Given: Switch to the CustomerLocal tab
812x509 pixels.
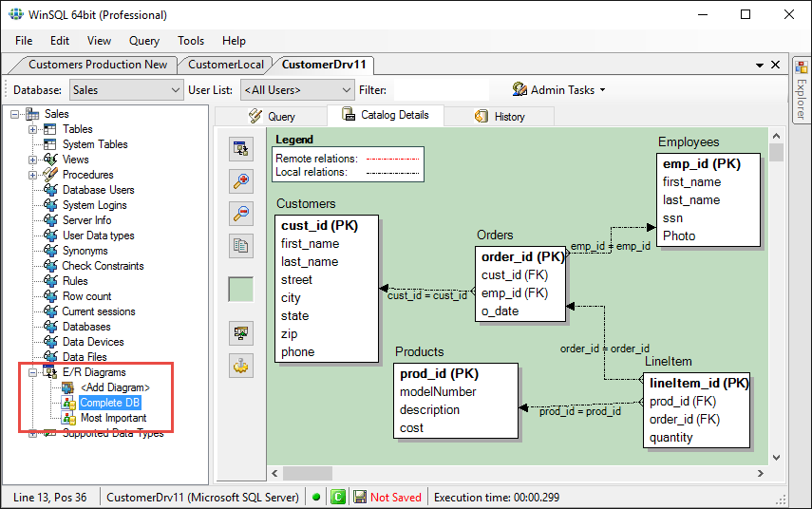Looking at the screenshot, I should pyautogui.click(x=226, y=65).
